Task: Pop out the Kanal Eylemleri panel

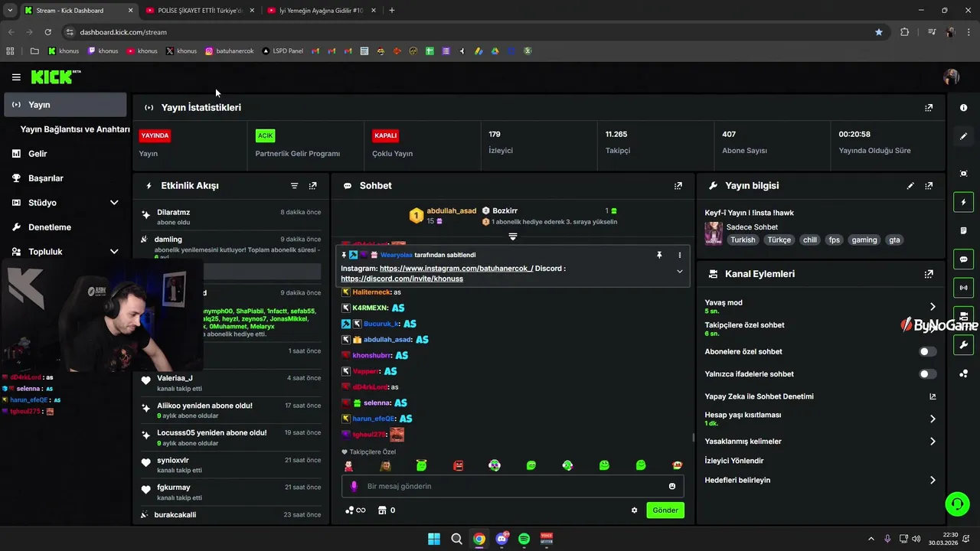Action: [929, 274]
